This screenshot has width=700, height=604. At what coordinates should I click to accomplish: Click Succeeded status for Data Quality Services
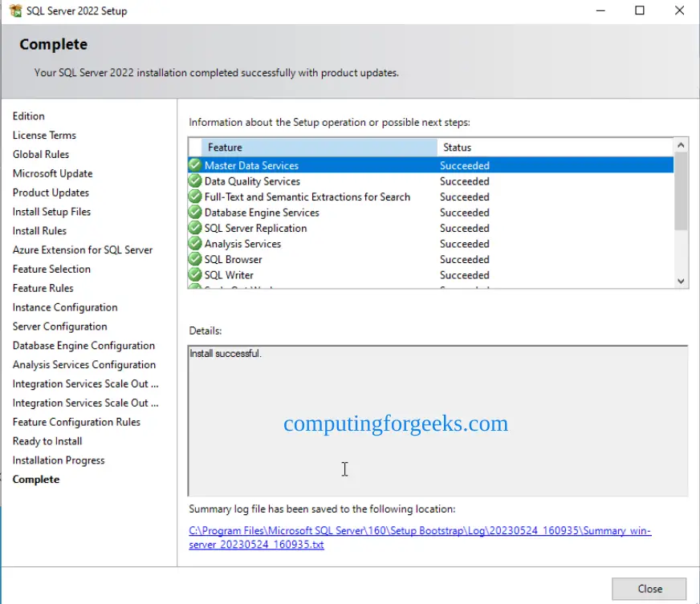tap(465, 181)
